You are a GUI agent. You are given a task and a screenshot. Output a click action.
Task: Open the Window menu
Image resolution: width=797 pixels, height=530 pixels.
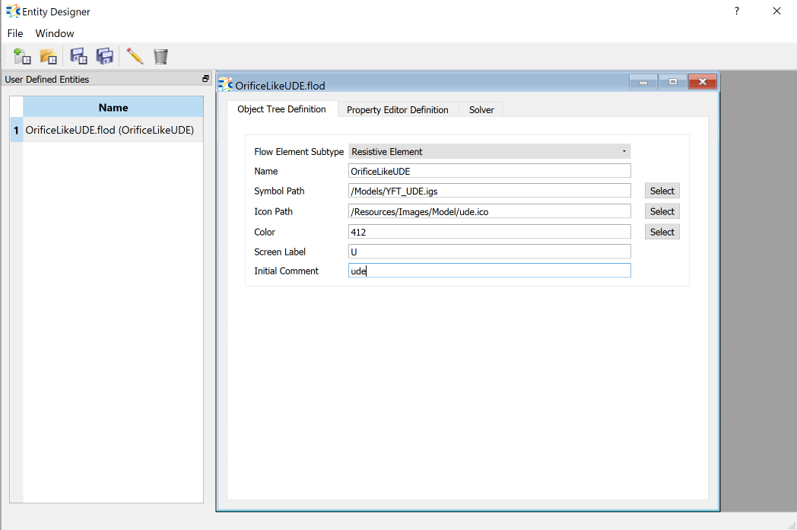point(55,33)
